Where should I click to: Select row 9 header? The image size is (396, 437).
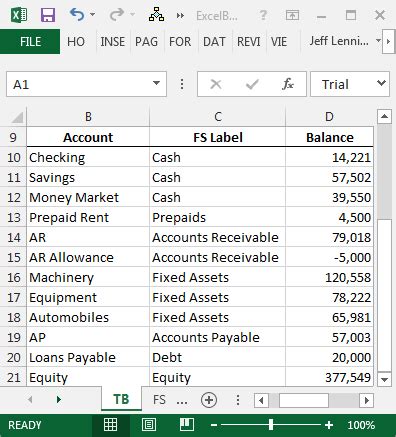(13, 137)
